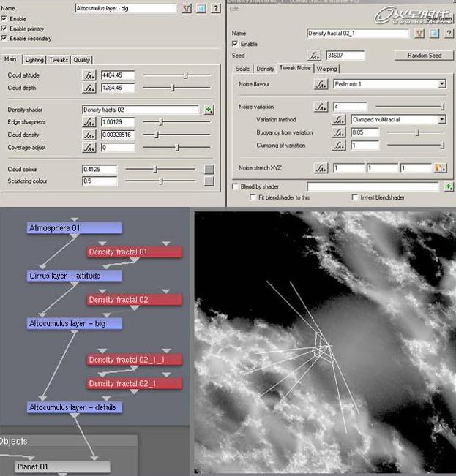This screenshot has height=476, width=456.
Task: Switch to Warping tab
Action: click(x=327, y=69)
